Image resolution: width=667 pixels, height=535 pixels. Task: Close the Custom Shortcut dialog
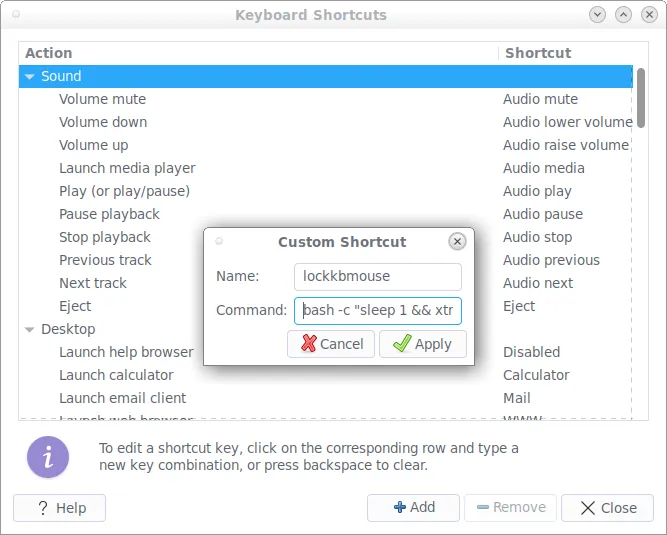(x=457, y=241)
